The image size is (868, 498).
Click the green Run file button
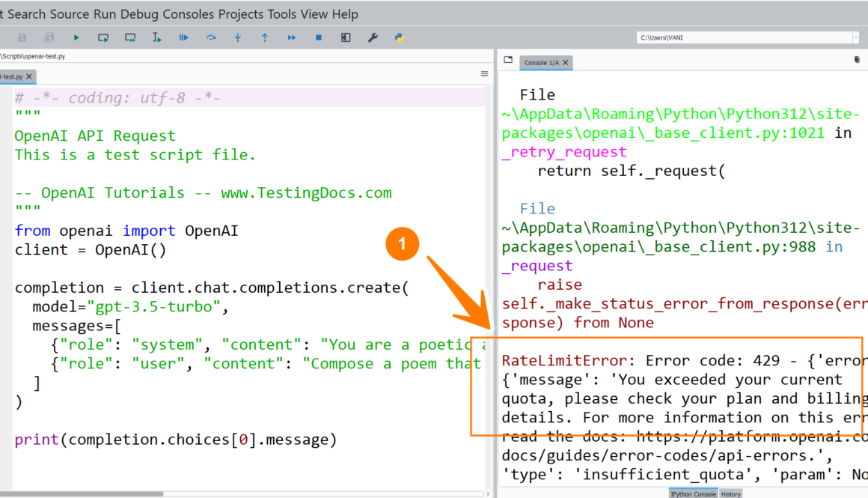coord(76,37)
